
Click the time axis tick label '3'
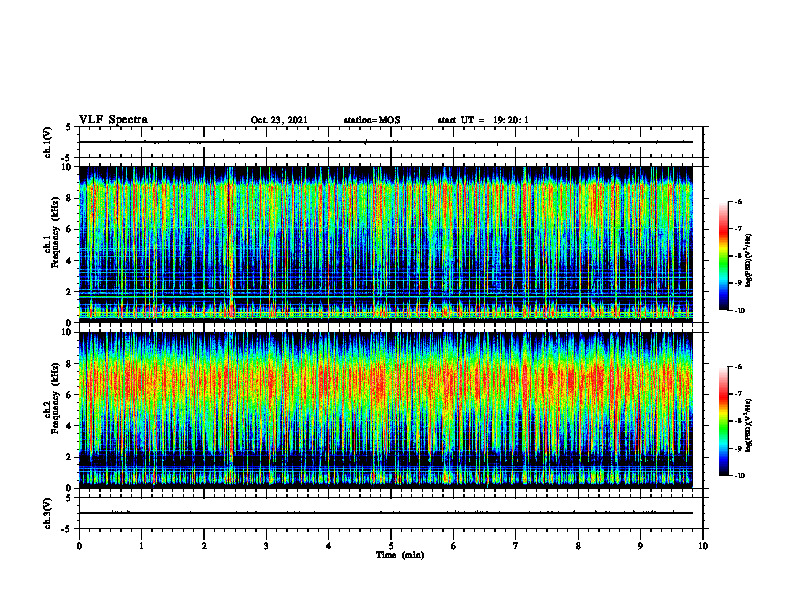click(x=266, y=546)
